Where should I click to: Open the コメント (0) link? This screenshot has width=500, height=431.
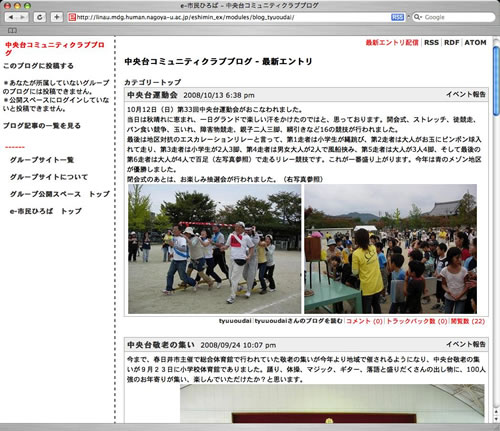click(364, 321)
